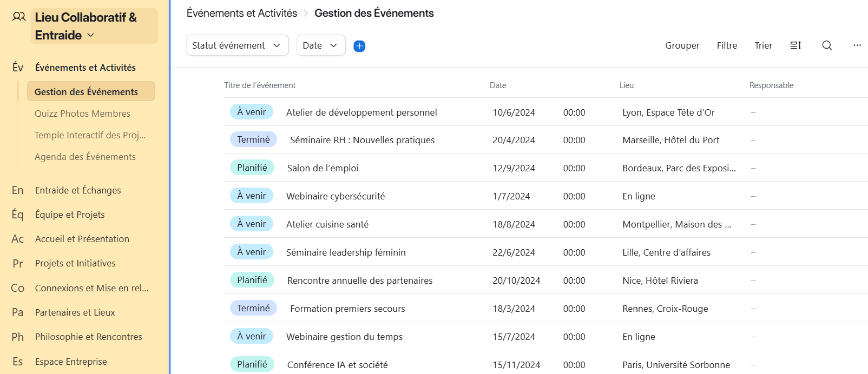The height and width of the screenshot is (374, 868).
Task: Open the row height icon
Action: (x=795, y=45)
